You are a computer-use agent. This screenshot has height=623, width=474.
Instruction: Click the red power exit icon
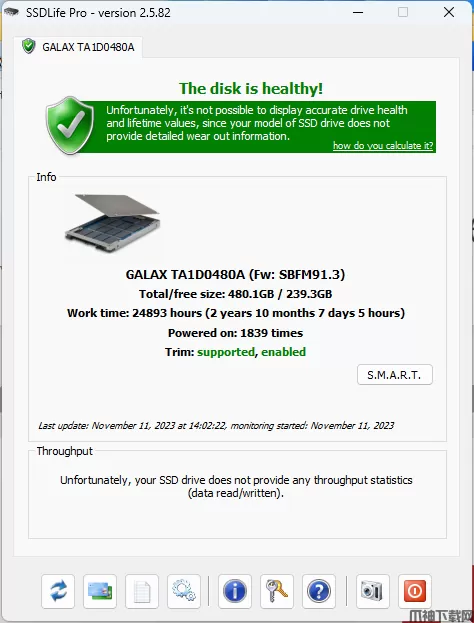414,591
